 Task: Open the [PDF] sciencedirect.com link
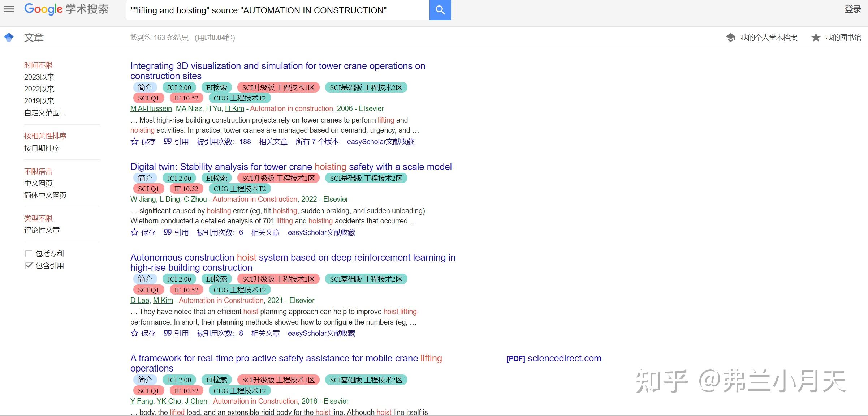[x=554, y=359]
